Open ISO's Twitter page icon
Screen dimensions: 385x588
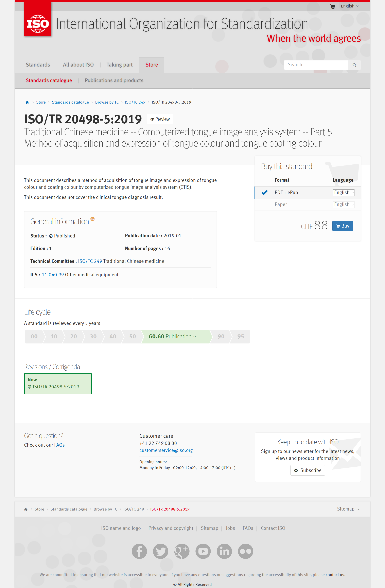(x=160, y=551)
